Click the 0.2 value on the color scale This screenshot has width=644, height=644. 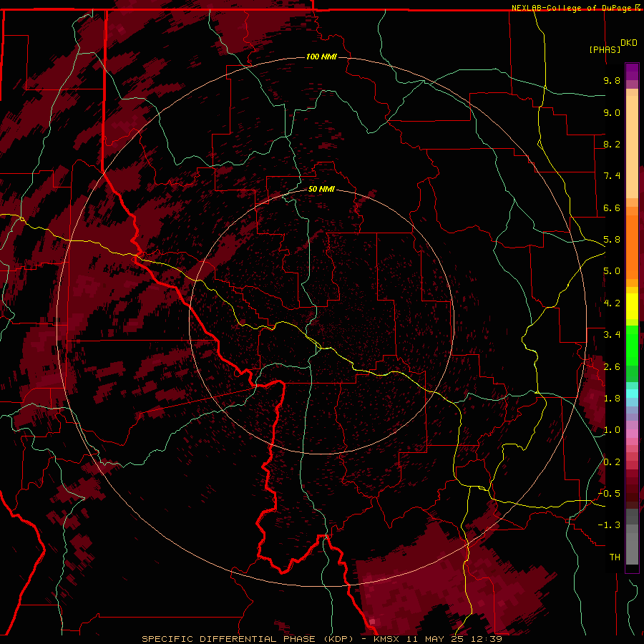click(612, 462)
